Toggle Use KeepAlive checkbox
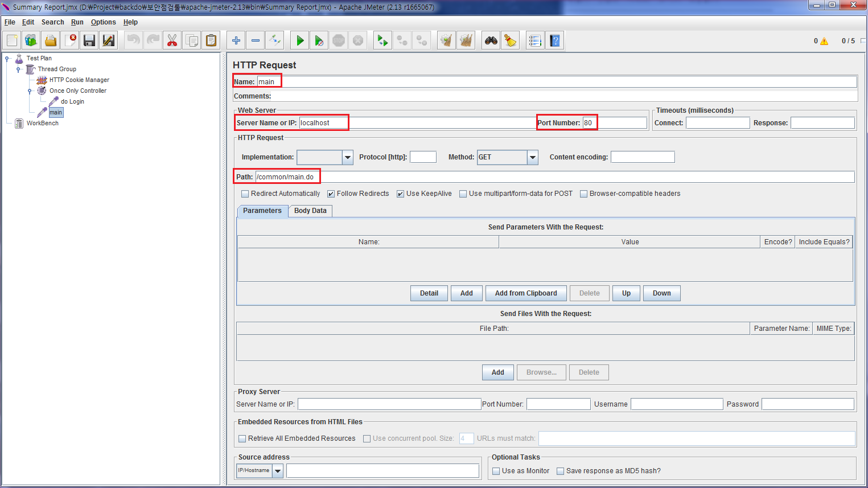The width and height of the screenshot is (868, 488). coord(401,194)
